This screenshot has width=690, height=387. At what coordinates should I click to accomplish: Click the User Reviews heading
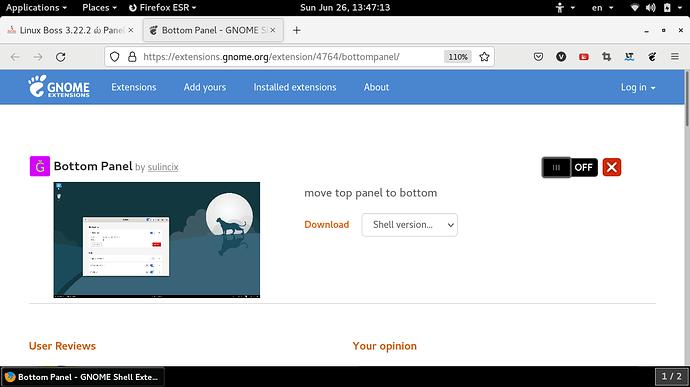pyautogui.click(x=62, y=346)
